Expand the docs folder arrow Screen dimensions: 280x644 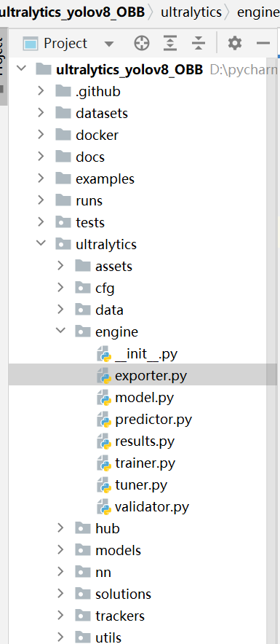pyautogui.click(x=41, y=157)
